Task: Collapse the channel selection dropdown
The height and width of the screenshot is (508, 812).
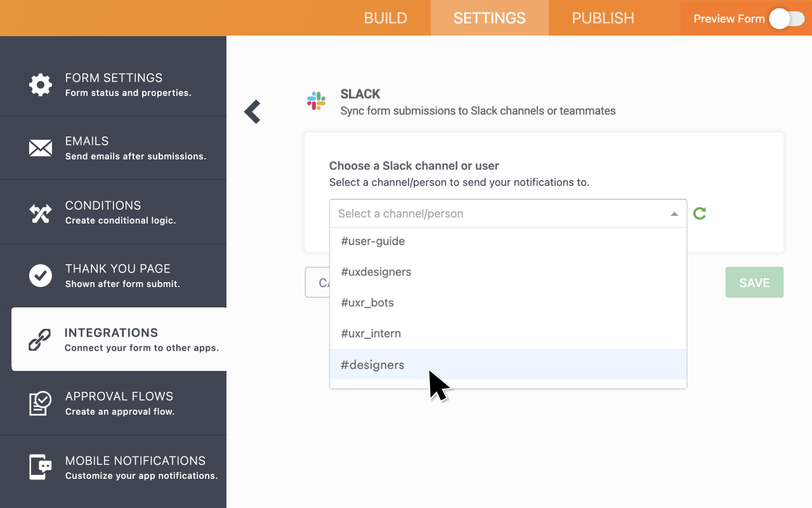Action: [674, 213]
